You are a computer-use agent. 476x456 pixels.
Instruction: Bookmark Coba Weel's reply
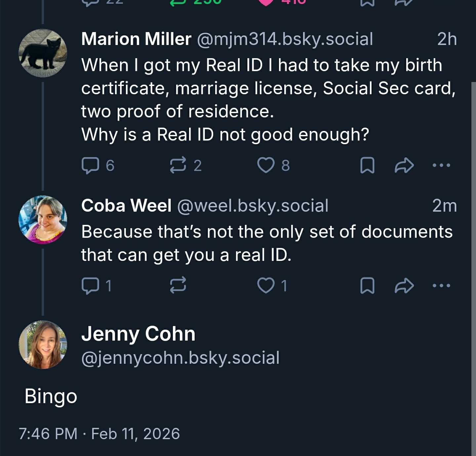click(x=367, y=286)
